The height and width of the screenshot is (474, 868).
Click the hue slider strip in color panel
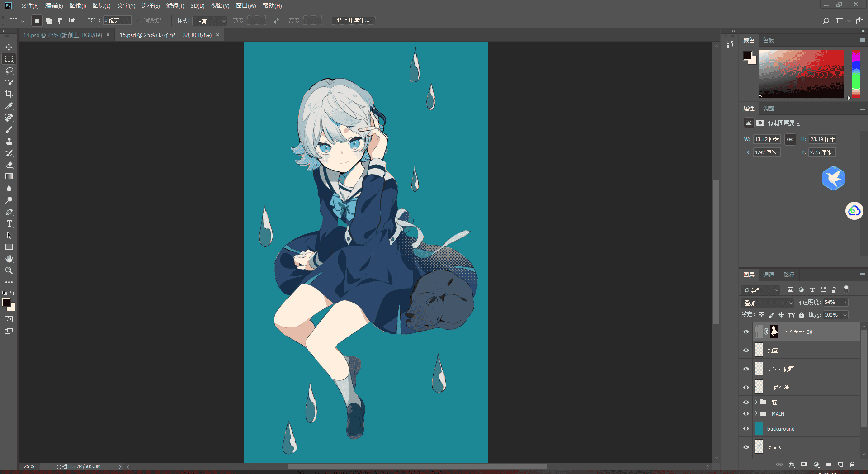tap(856, 74)
